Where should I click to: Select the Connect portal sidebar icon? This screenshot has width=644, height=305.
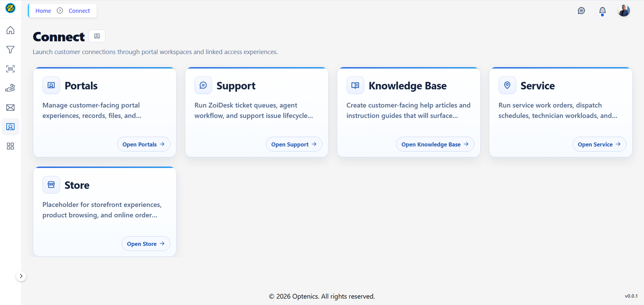pos(10,127)
